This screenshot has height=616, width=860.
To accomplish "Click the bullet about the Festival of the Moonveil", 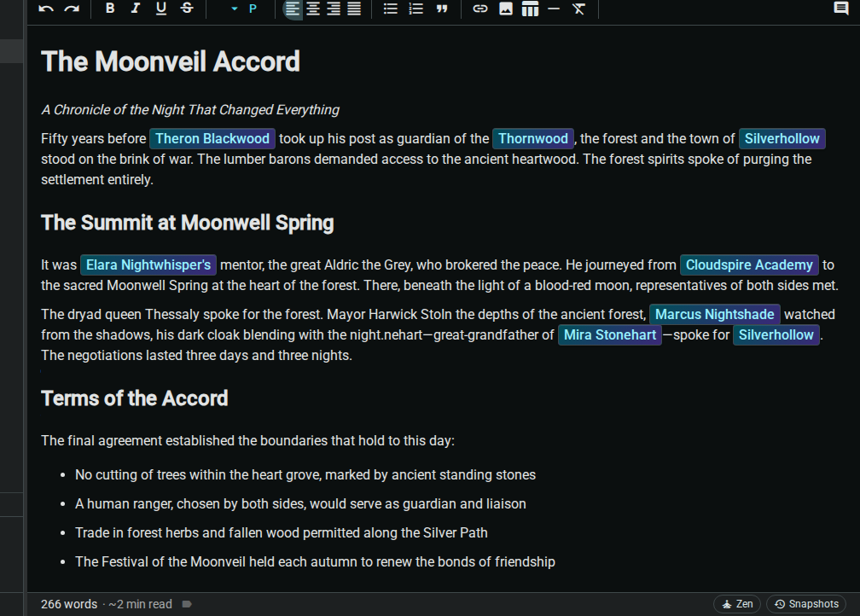I will [x=316, y=561].
